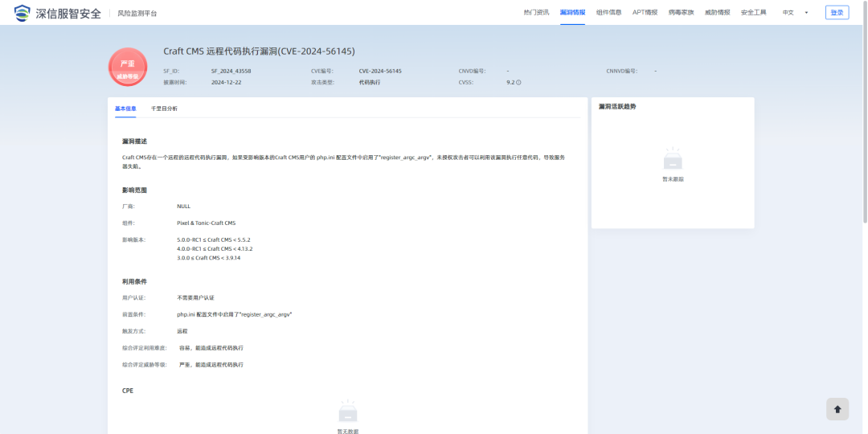Open the APT情报 menu
Image resolution: width=868 pixels, height=434 pixels.
tap(645, 12)
